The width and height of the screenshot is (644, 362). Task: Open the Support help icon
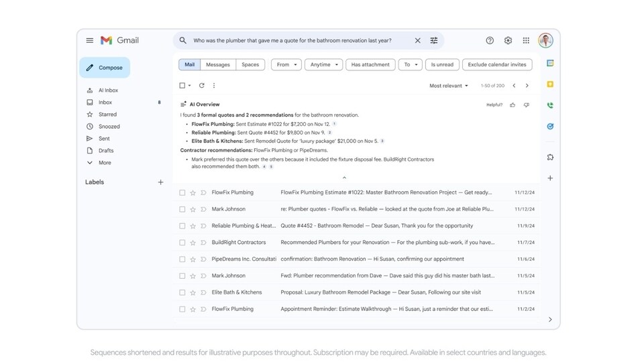pos(490,40)
